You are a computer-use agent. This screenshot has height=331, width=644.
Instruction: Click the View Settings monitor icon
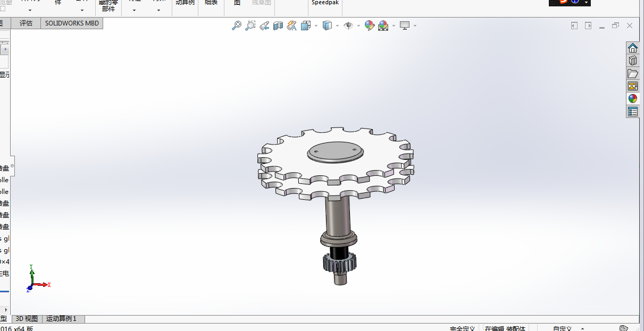(x=405, y=26)
